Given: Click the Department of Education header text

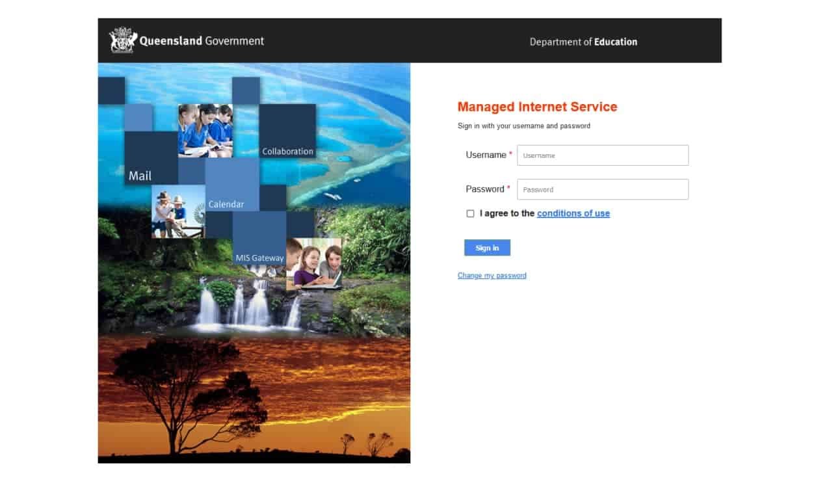Looking at the screenshot, I should click(584, 42).
